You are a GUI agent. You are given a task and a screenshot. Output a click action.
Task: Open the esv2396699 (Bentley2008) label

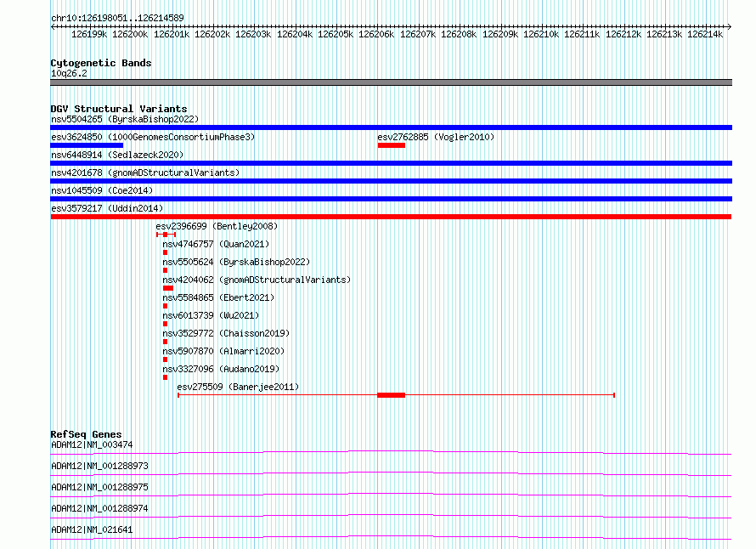217,226
